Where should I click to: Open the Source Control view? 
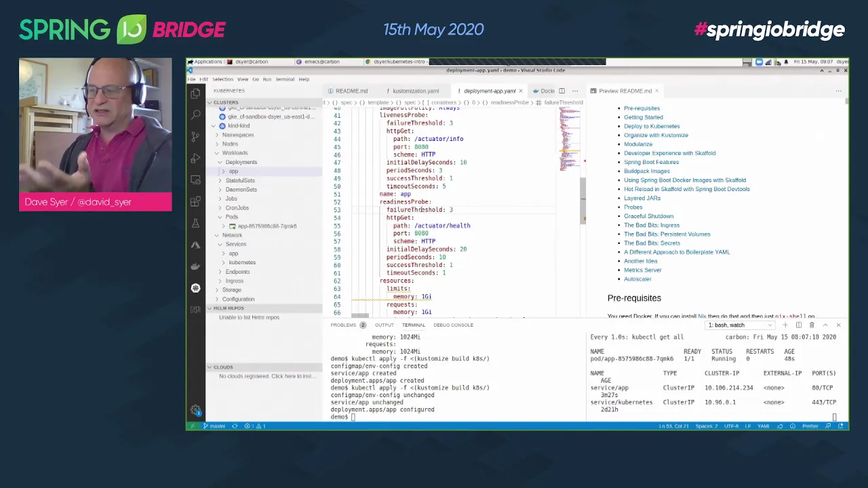click(195, 137)
